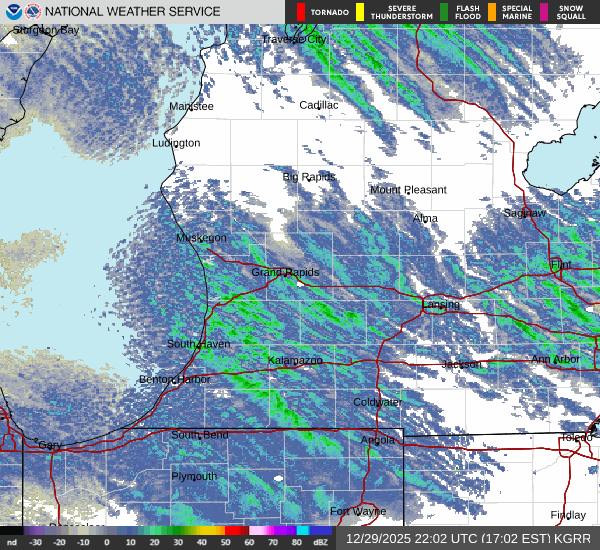Click the Fort Wayne city label

pyautogui.click(x=358, y=512)
